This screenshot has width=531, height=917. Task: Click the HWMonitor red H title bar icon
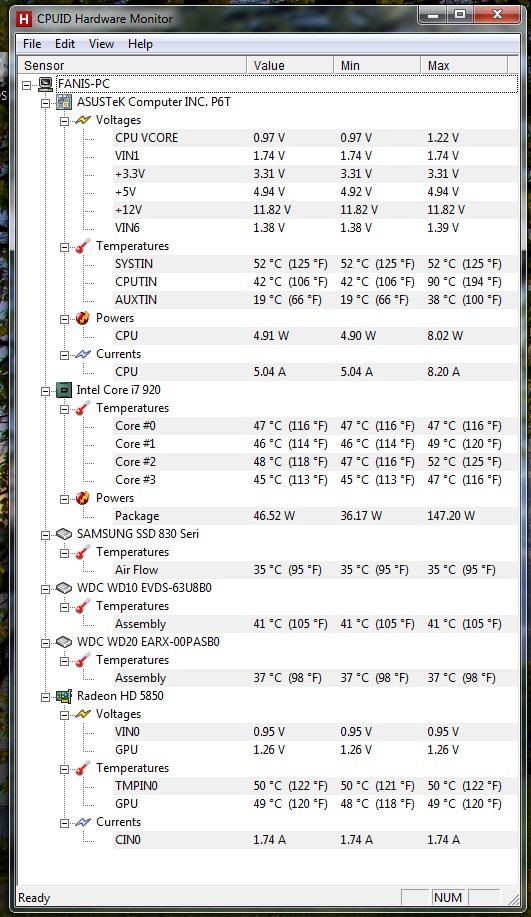click(23, 19)
